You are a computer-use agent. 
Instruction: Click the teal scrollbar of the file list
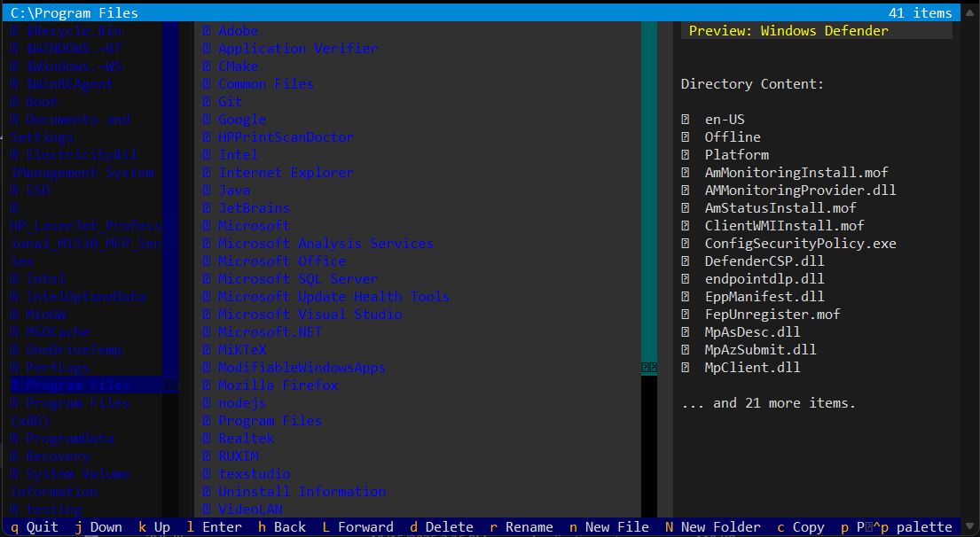649,177
